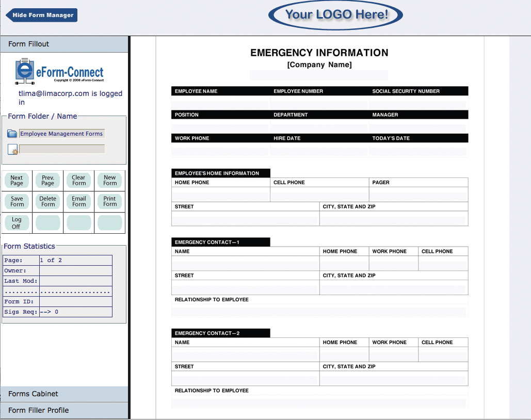This screenshot has height=420, width=531.
Task: Click the Employee Name input field
Action: (220, 103)
